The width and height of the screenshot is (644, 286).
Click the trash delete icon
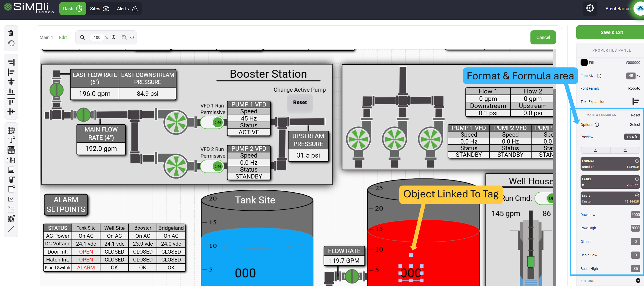(x=11, y=33)
